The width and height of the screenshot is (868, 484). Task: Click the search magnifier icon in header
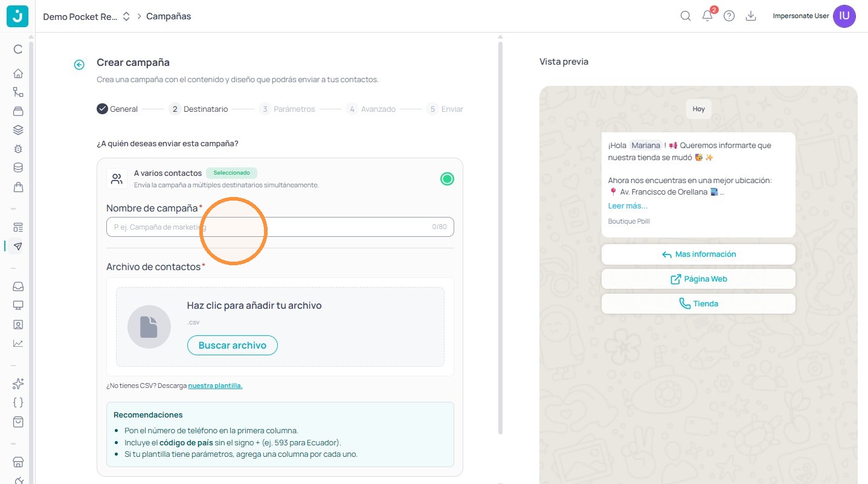(686, 16)
